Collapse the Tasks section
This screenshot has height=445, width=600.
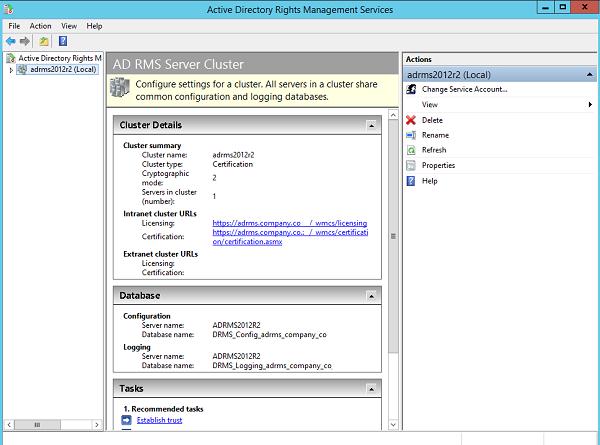(371, 389)
